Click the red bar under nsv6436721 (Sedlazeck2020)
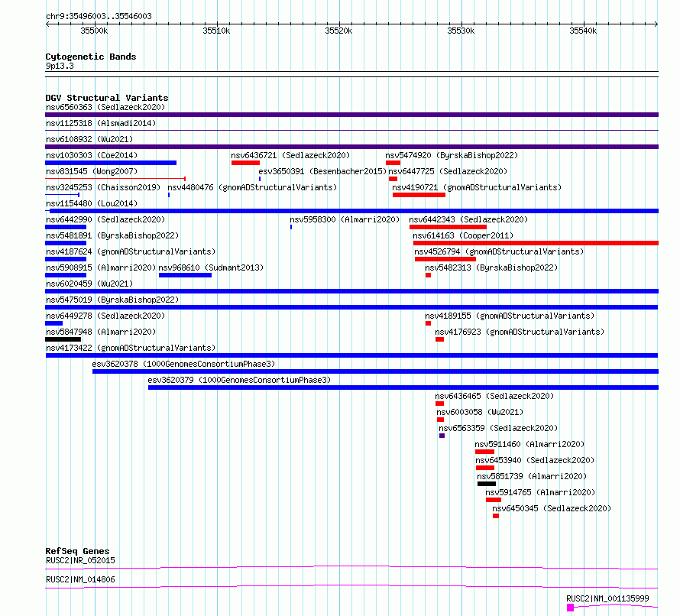680x616 pixels. point(245,163)
